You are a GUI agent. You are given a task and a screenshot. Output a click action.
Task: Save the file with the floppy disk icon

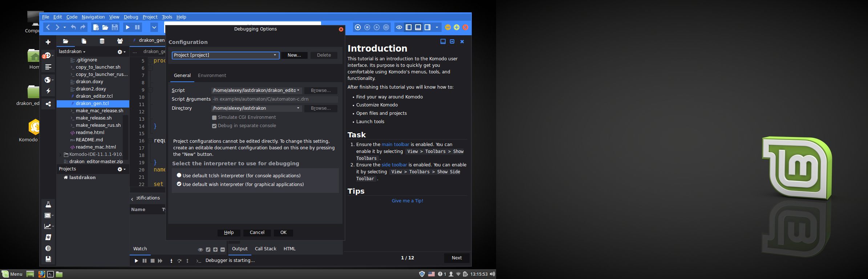(115, 27)
